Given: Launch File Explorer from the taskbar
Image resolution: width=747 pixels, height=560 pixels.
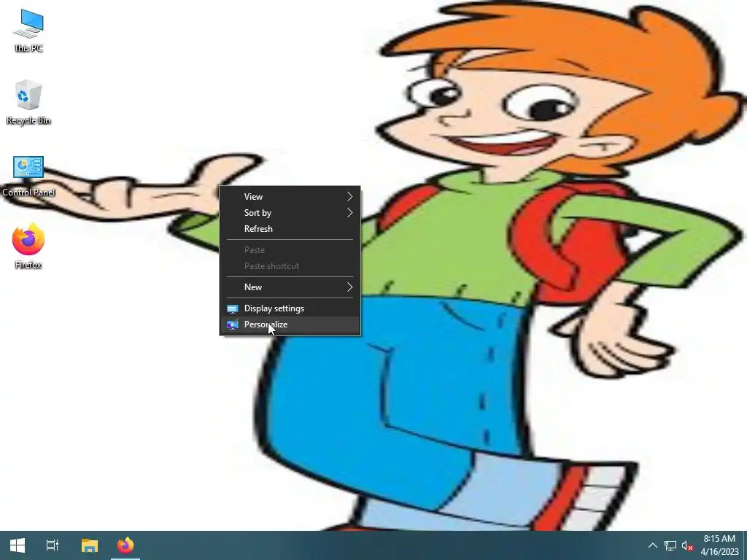Looking at the screenshot, I should (89, 545).
